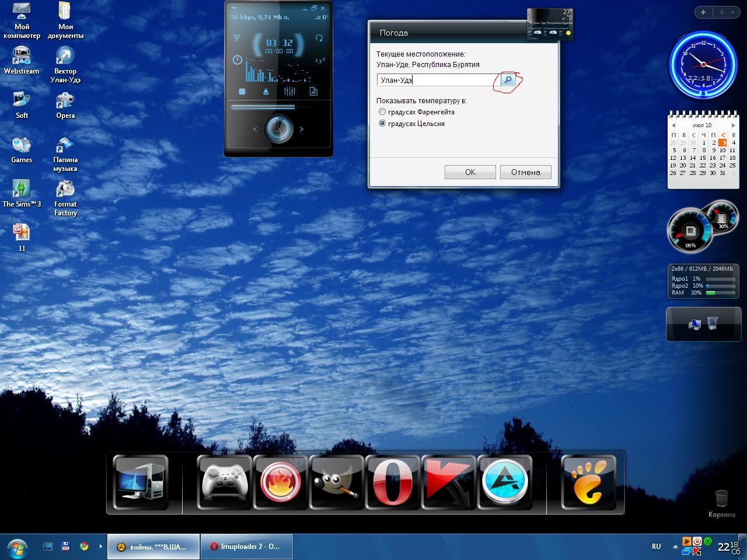The height and width of the screenshot is (560, 747).
Task: Open The Sims 3 desktop shortcut
Action: (x=22, y=193)
